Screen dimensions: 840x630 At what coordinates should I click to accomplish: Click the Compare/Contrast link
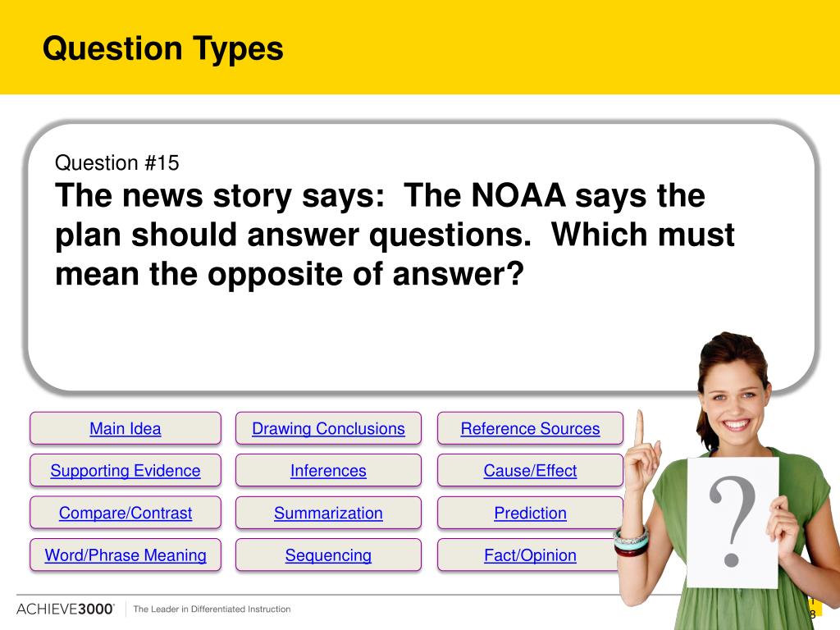pos(126,513)
